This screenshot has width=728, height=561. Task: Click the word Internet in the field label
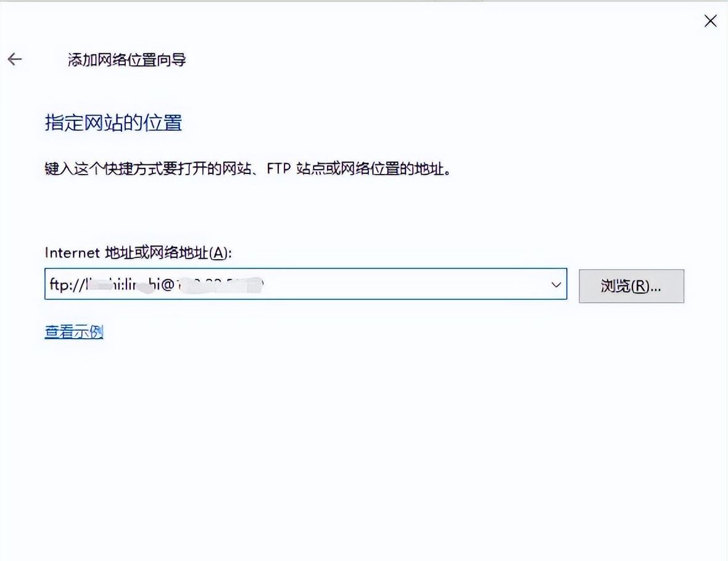72,252
